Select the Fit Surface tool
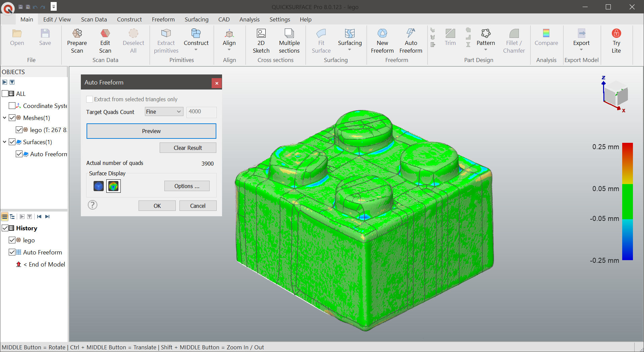Viewport: 644px width, 352px height. point(321,41)
